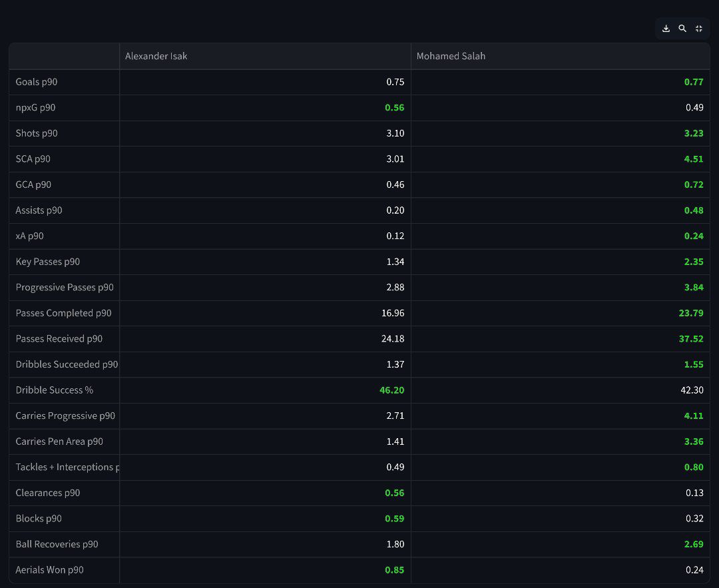Select the Goals p90 row label
The height and width of the screenshot is (588, 719).
pos(37,82)
